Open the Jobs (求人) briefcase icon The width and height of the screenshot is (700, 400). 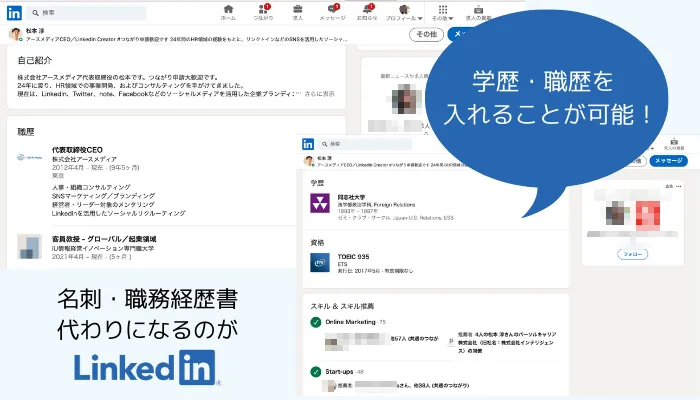pyautogui.click(x=297, y=12)
